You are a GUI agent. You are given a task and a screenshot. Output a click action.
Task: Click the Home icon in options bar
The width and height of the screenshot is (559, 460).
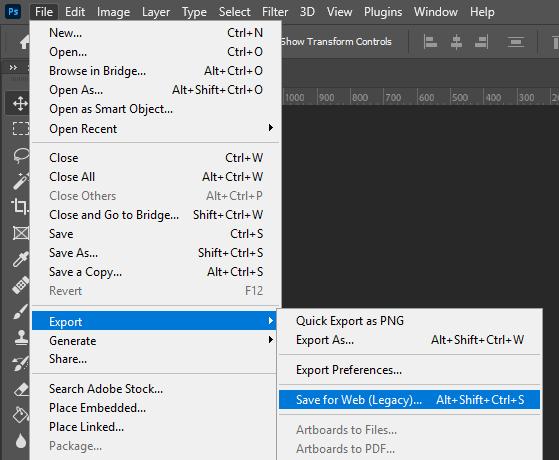tap(24, 42)
